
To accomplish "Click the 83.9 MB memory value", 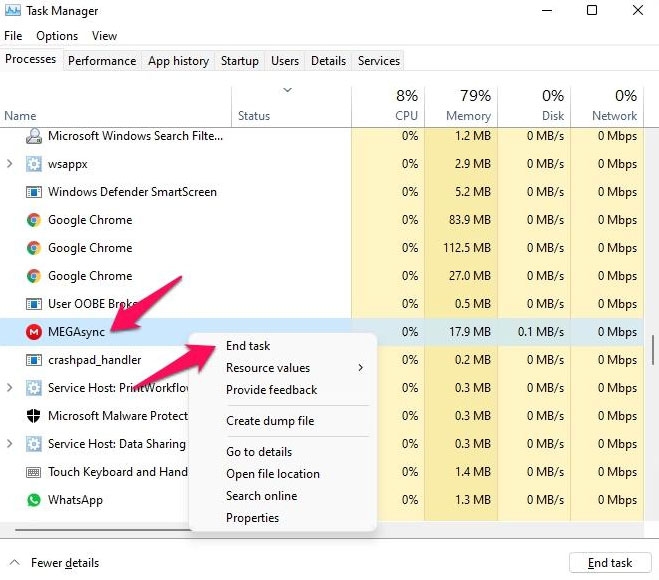I will pyautogui.click(x=469, y=220).
